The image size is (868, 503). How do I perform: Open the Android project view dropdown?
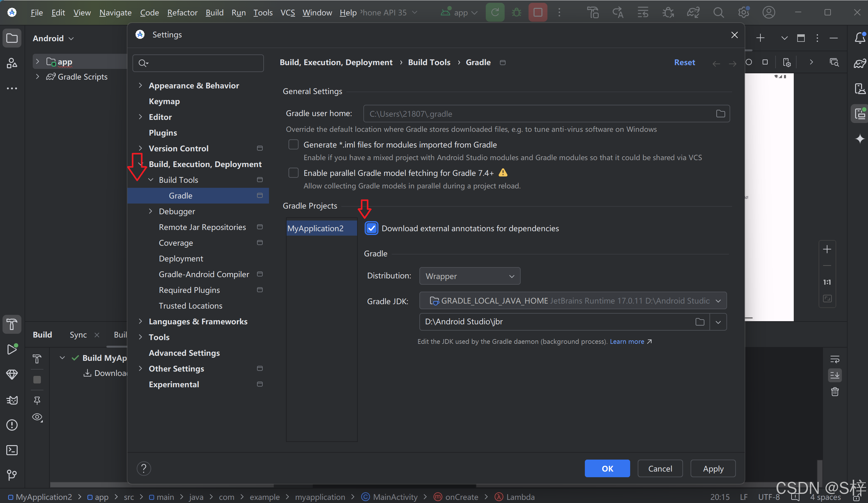point(53,38)
